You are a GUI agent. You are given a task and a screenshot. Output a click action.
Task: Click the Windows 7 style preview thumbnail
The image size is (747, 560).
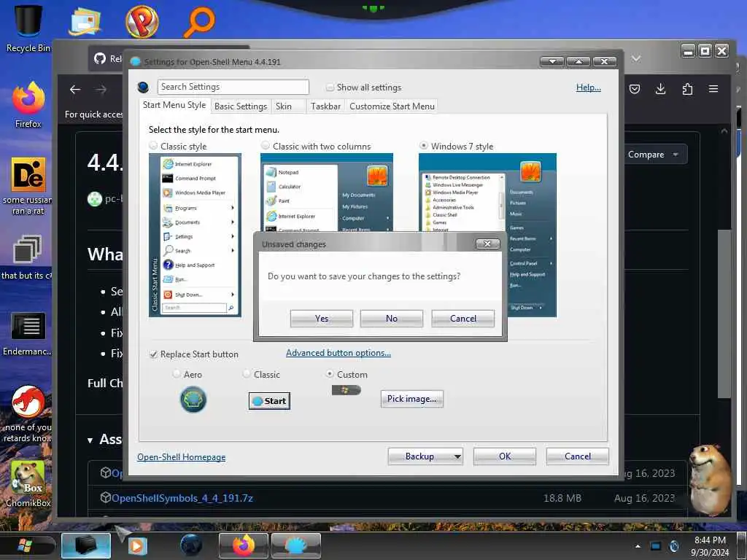487,235
